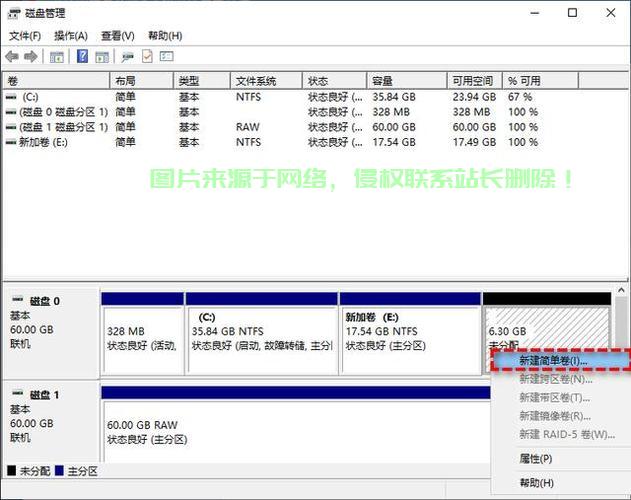This screenshot has height=500, width=631.
Task: Click the checkmark properties toolbar icon
Action: pyautogui.click(x=147, y=56)
